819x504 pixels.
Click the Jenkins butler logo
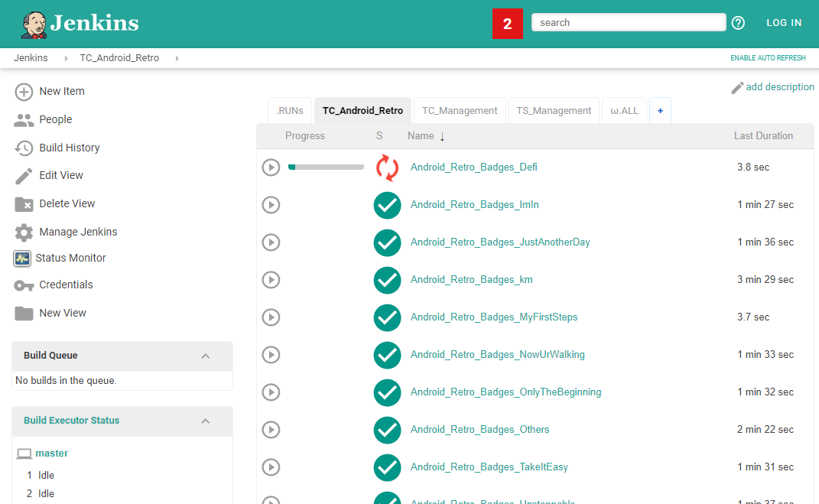pyautogui.click(x=34, y=24)
